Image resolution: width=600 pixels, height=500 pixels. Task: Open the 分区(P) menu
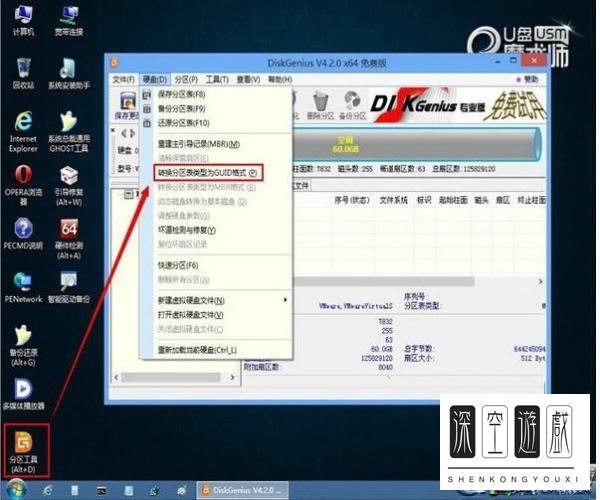pyautogui.click(x=186, y=79)
